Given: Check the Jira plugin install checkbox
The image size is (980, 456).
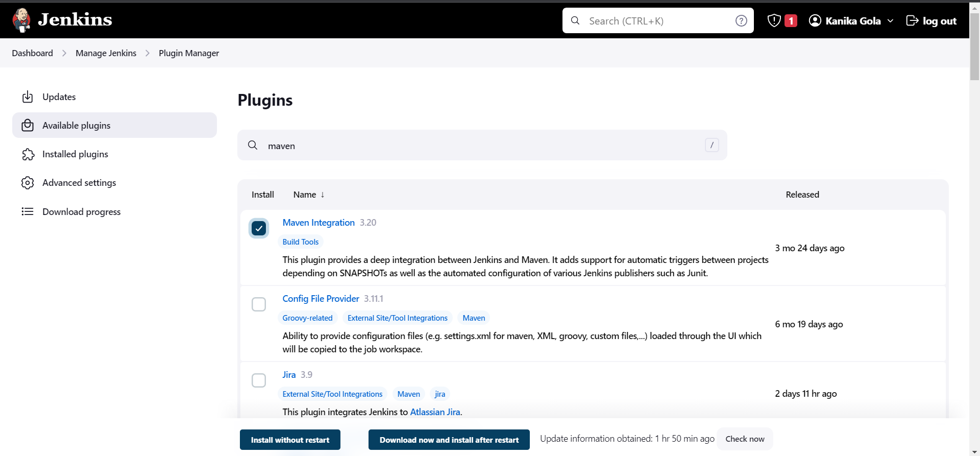Looking at the screenshot, I should click(259, 380).
